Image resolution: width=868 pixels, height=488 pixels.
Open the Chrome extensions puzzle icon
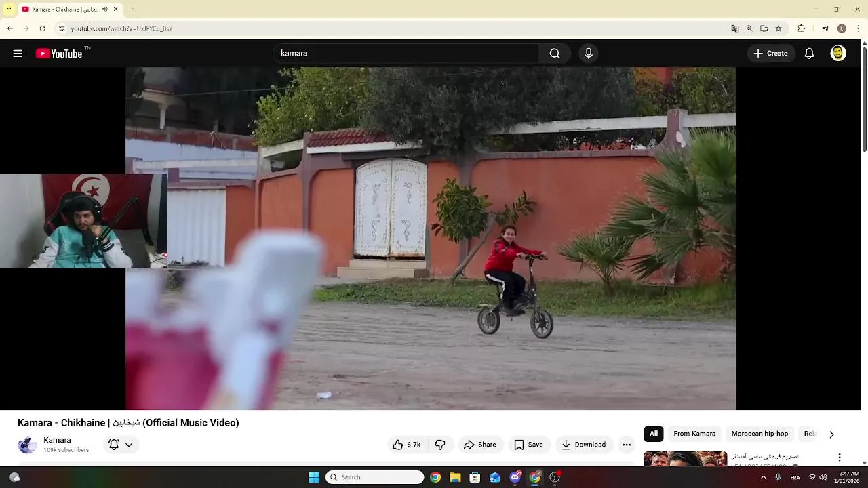[x=801, y=28]
